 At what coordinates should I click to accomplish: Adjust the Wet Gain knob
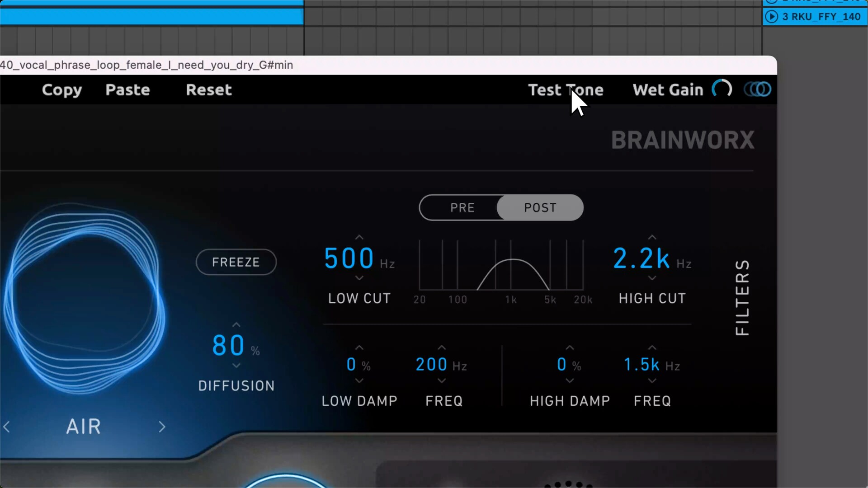point(722,89)
